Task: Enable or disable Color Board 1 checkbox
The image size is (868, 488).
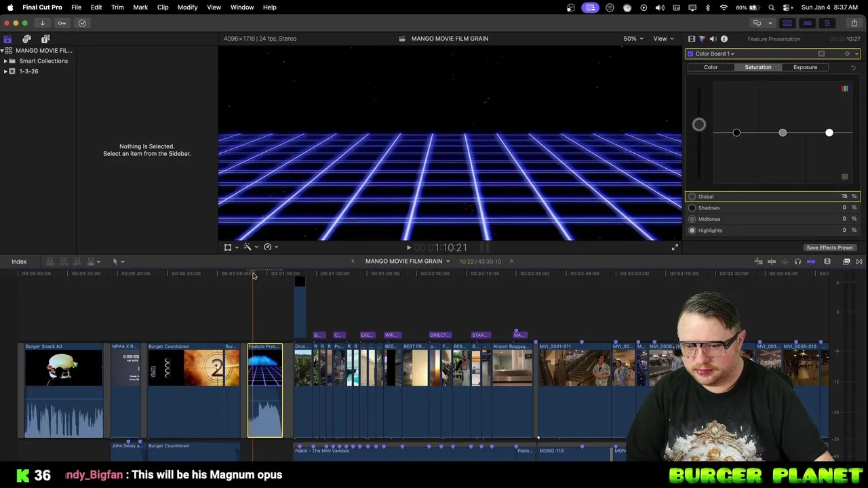Action: tap(690, 54)
